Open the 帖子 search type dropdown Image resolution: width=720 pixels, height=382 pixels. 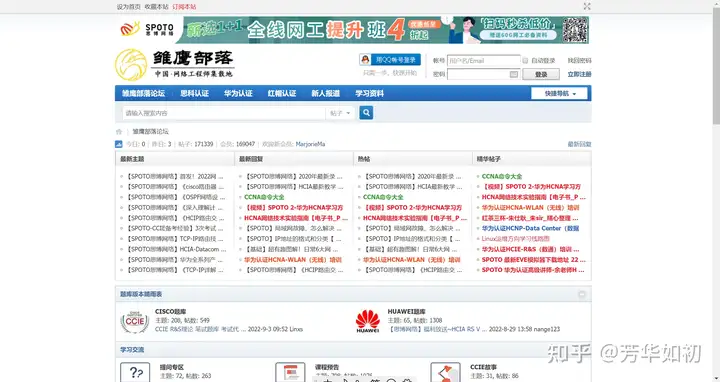point(340,113)
